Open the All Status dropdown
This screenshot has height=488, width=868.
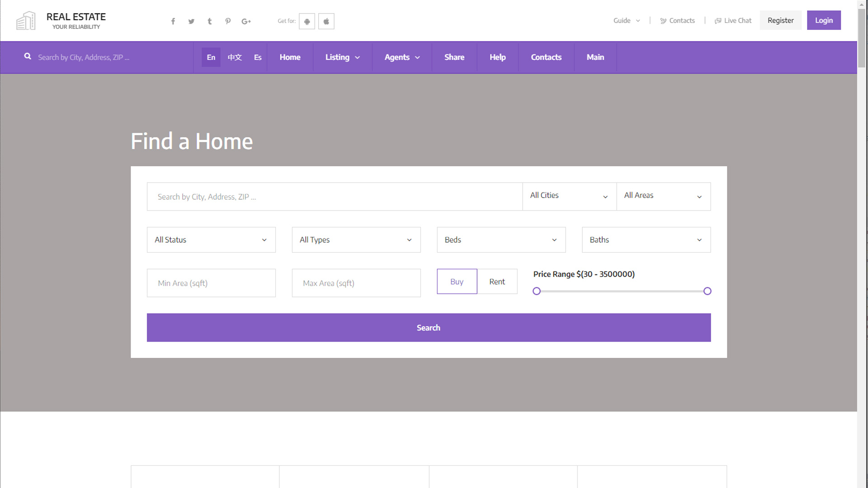(211, 240)
